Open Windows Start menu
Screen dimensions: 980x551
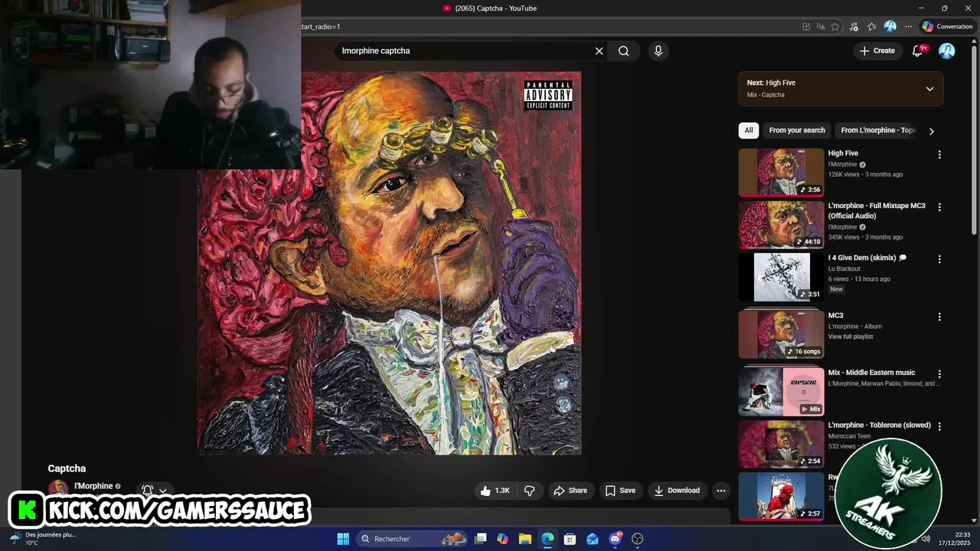[x=343, y=539]
